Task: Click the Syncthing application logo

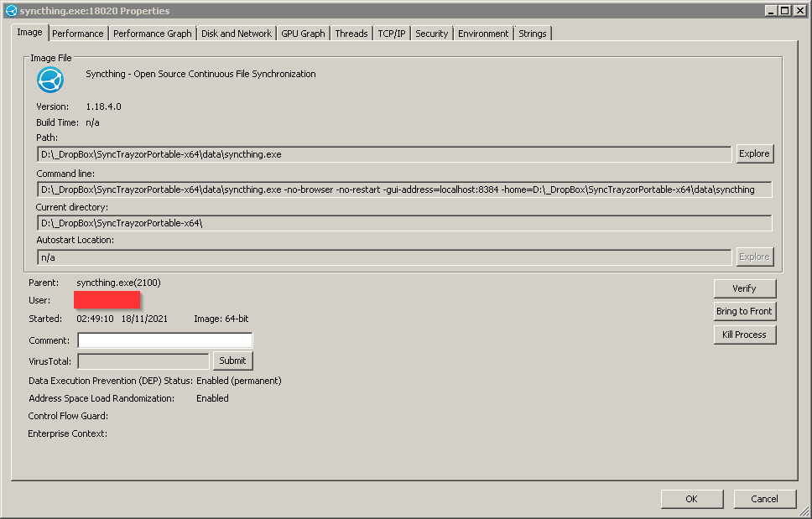Action: tap(50, 80)
